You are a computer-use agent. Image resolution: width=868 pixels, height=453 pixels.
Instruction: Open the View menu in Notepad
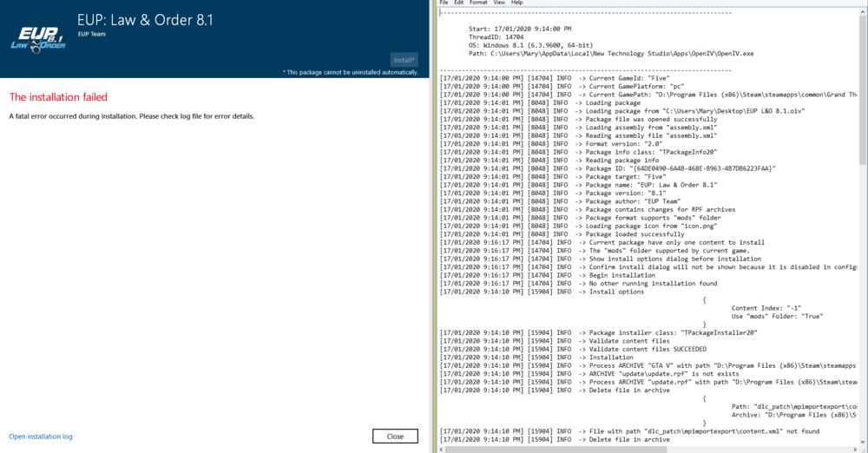pyautogui.click(x=499, y=3)
